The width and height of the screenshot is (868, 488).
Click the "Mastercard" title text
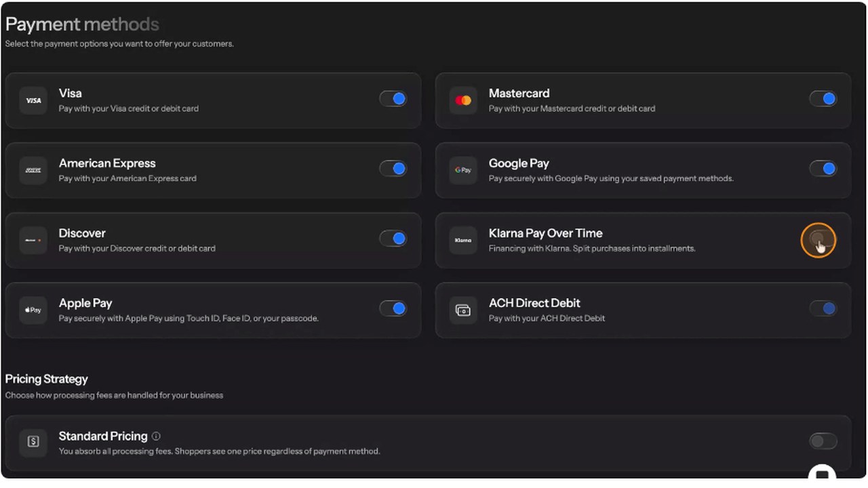tap(519, 94)
